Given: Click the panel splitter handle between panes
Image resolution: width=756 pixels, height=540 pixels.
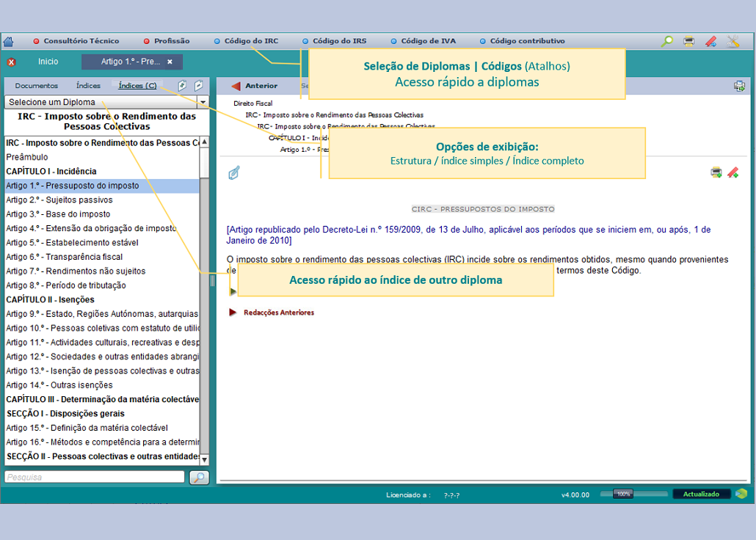Looking at the screenshot, I should tap(212, 280).
